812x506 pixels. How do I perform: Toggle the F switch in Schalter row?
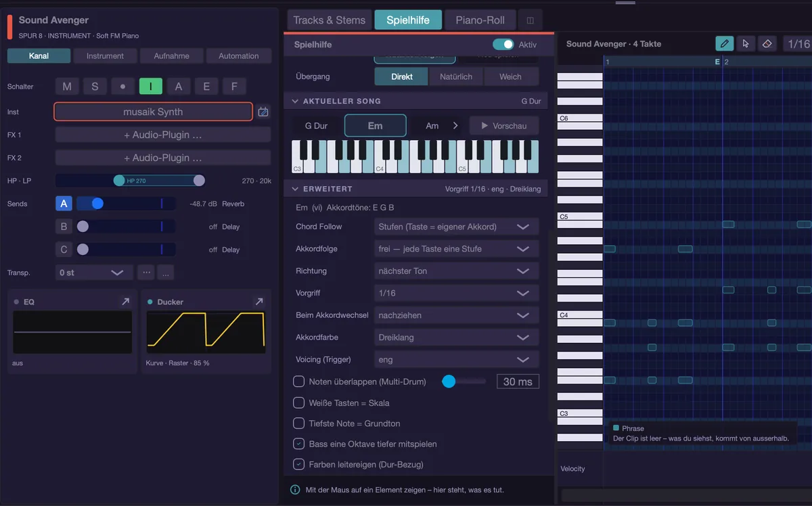pyautogui.click(x=234, y=87)
